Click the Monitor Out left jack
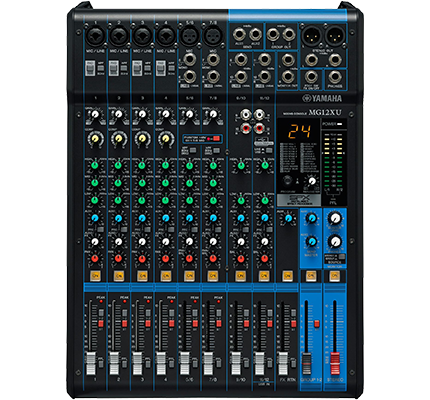 coord(288,60)
